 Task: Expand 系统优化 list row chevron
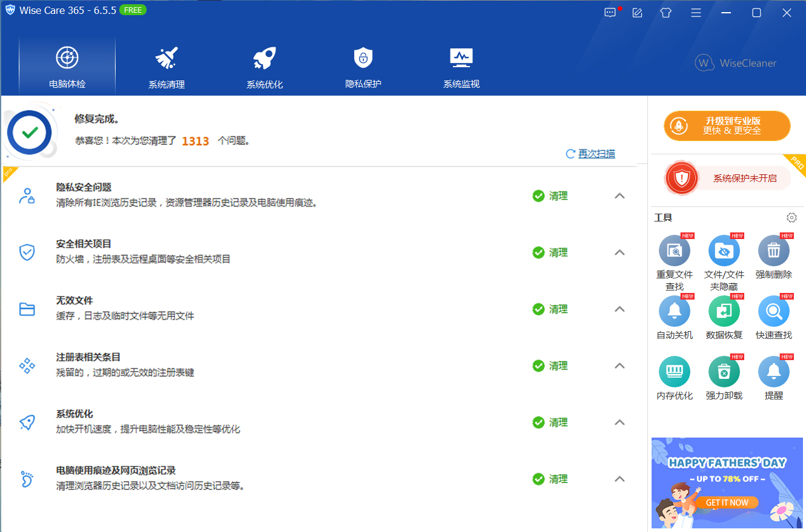(x=619, y=422)
